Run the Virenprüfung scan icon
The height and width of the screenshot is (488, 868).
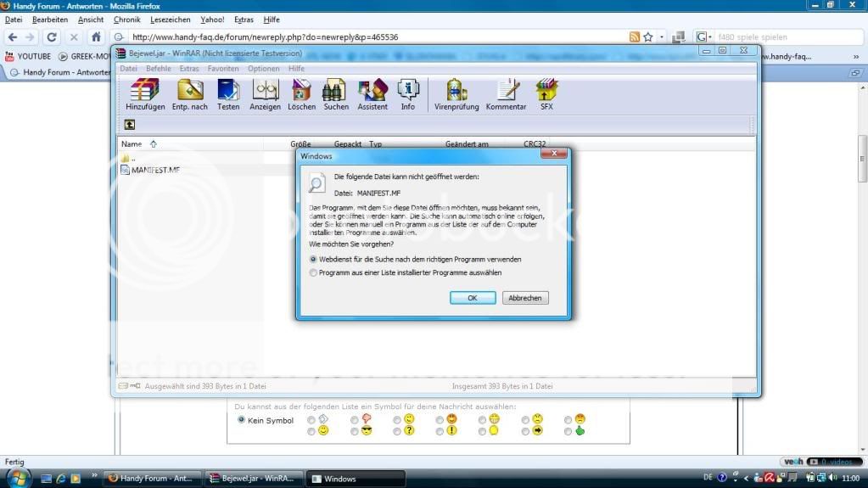[456, 90]
